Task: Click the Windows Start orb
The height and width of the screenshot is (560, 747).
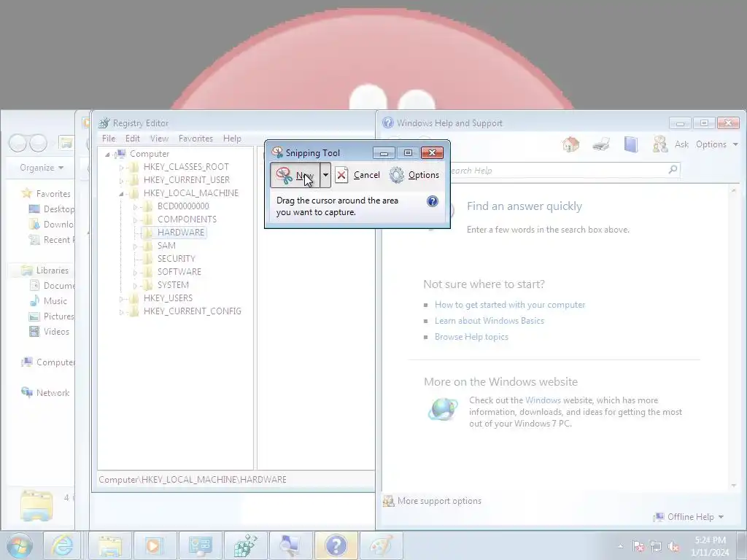Action: click(x=20, y=545)
